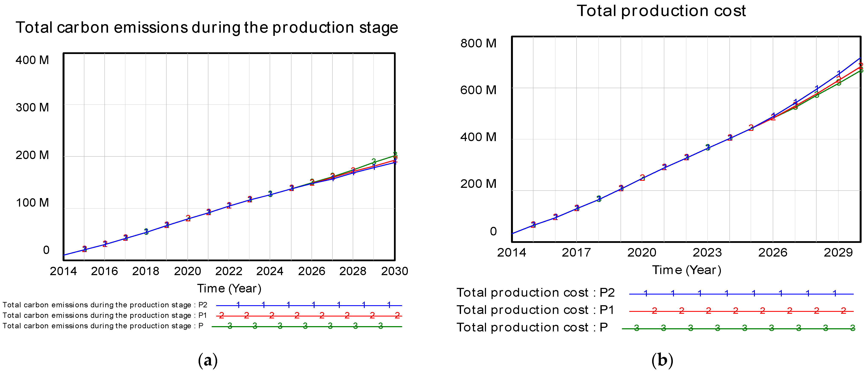
Task: Click the 2024 tick label on carbon emissions chart
Action: [x=270, y=271]
